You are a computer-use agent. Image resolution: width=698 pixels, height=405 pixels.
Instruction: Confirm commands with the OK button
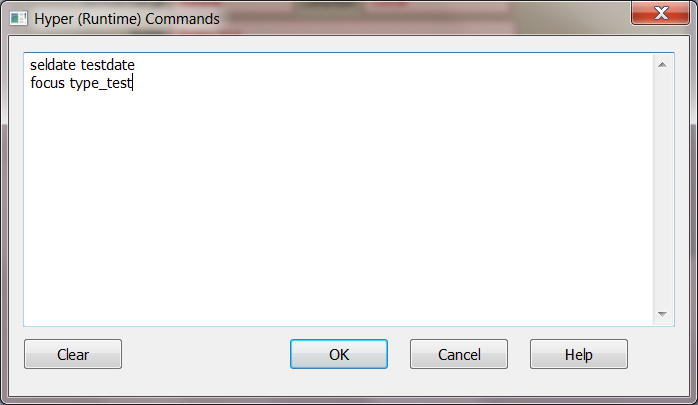(x=339, y=354)
